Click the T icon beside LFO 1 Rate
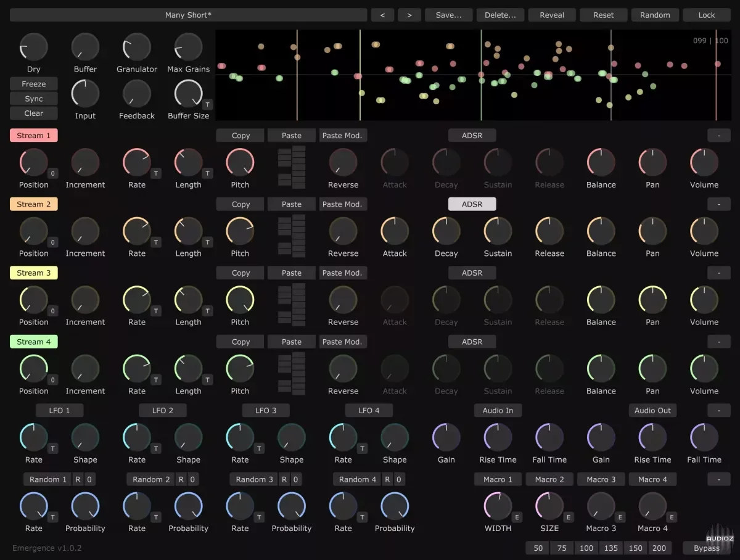The width and height of the screenshot is (740, 560). [x=53, y=448]
